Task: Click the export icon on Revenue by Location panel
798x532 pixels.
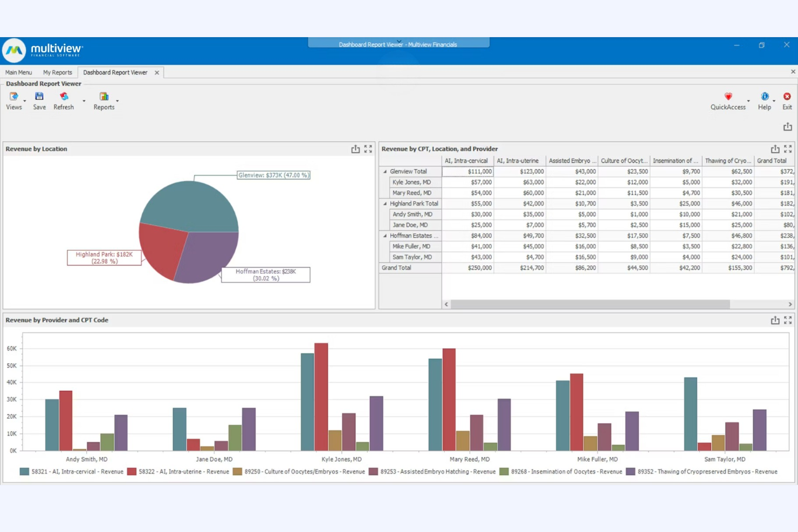Action: (355, 149)
